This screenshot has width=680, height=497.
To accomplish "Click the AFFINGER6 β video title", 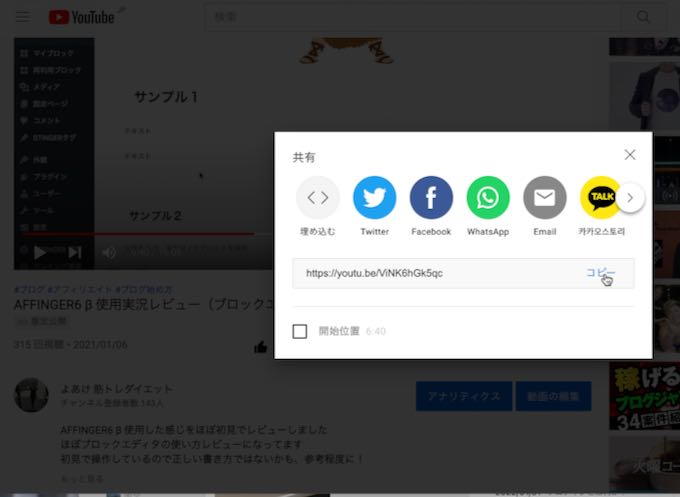I will [x=144, y=304].
